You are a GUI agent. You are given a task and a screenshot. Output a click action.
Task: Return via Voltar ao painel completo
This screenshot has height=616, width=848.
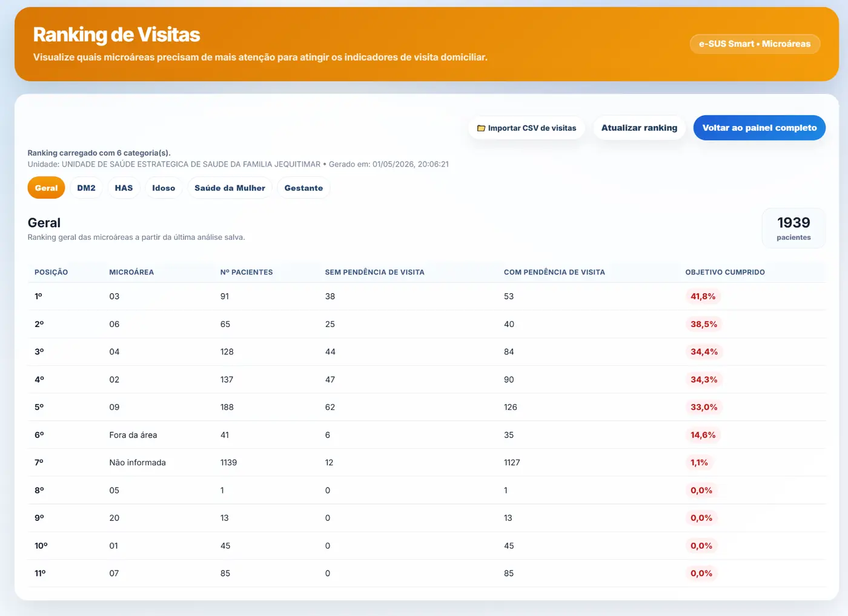click(x=759, y=128)
